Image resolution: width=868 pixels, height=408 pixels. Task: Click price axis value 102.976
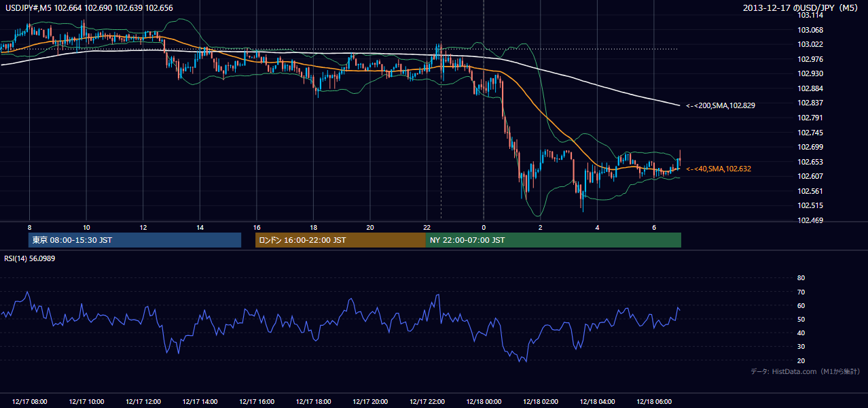(x=810, y=59)
